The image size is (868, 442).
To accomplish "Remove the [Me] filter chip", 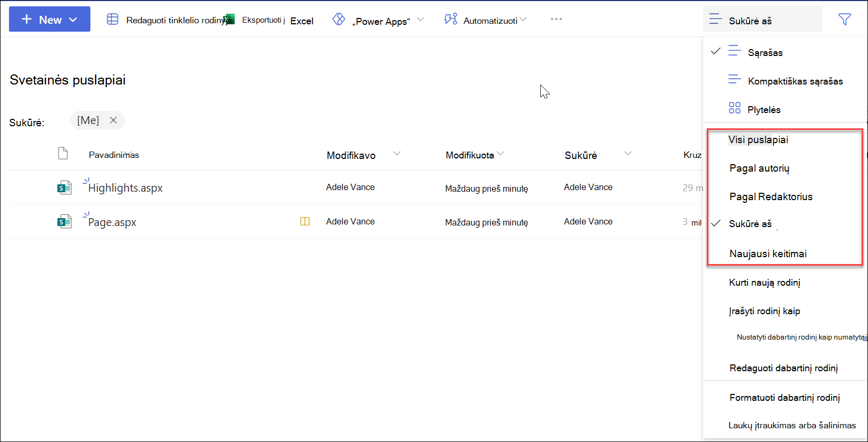I will [113, 120].
